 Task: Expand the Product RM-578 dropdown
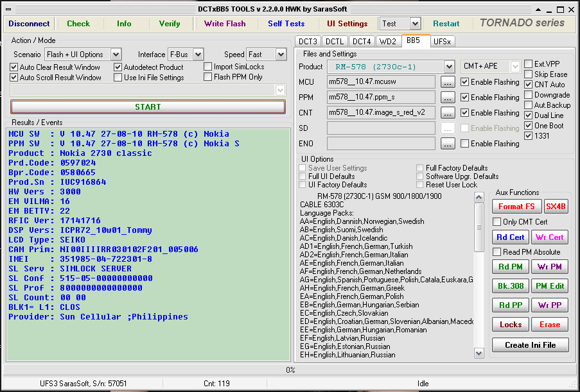(x=450, y=67)
